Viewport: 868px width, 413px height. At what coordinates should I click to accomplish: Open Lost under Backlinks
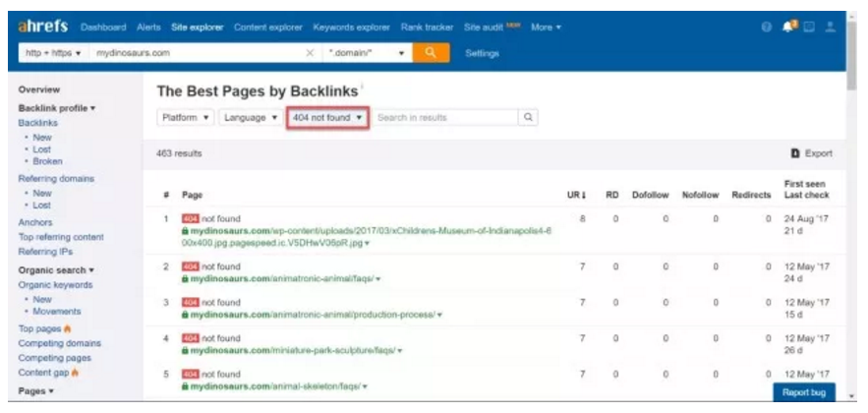(41, 149)
